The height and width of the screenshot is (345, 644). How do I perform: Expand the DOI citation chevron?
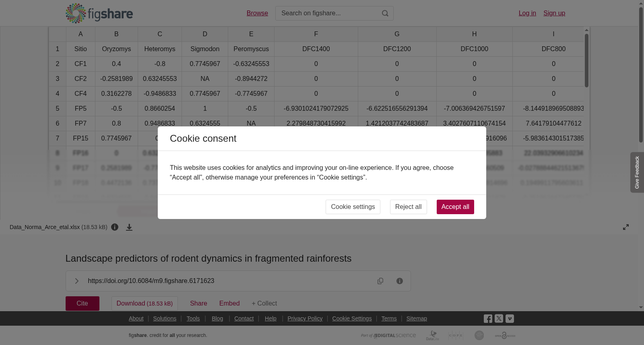pyautogui.click(x=76, y=281)
